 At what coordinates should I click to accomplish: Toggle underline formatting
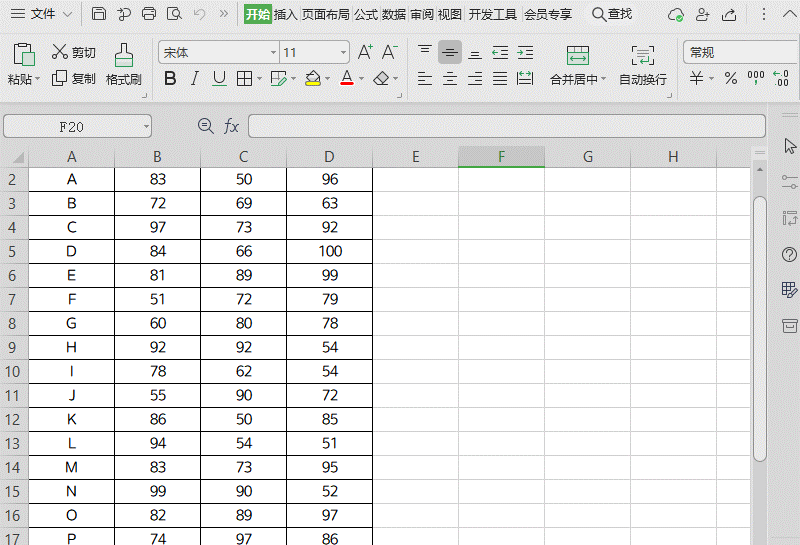tap(219, 78)
